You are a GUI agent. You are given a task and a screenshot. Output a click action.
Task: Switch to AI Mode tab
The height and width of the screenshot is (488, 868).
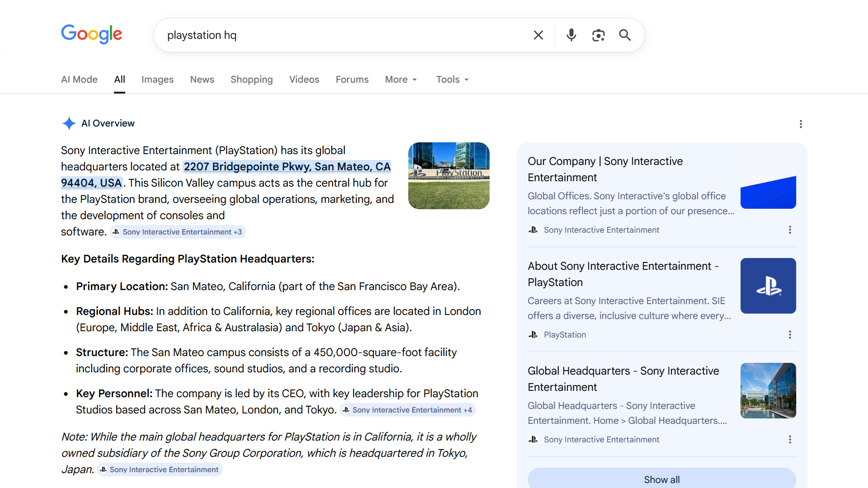79,80
